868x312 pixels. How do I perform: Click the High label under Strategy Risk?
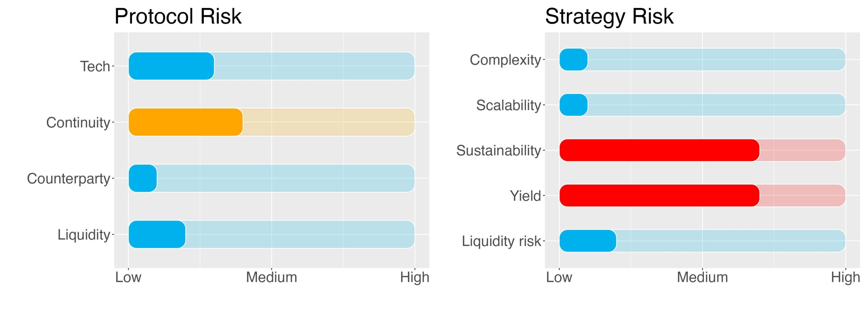point(845,278)
